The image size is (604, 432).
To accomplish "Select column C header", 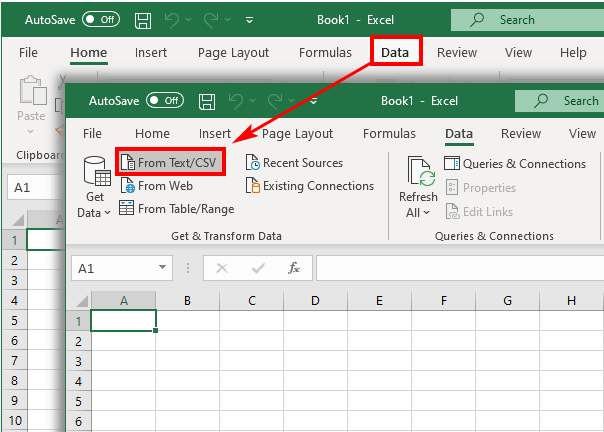I will coord(251,300).
